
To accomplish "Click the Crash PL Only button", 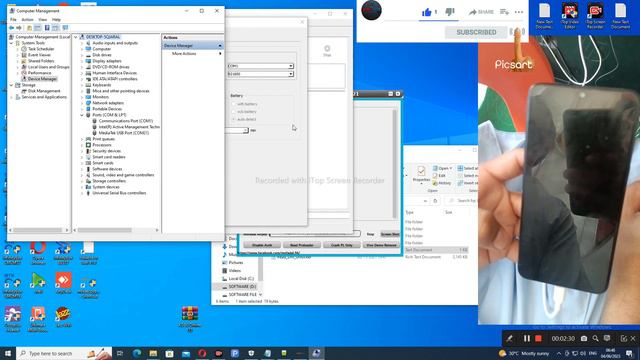I will [342, 245].
